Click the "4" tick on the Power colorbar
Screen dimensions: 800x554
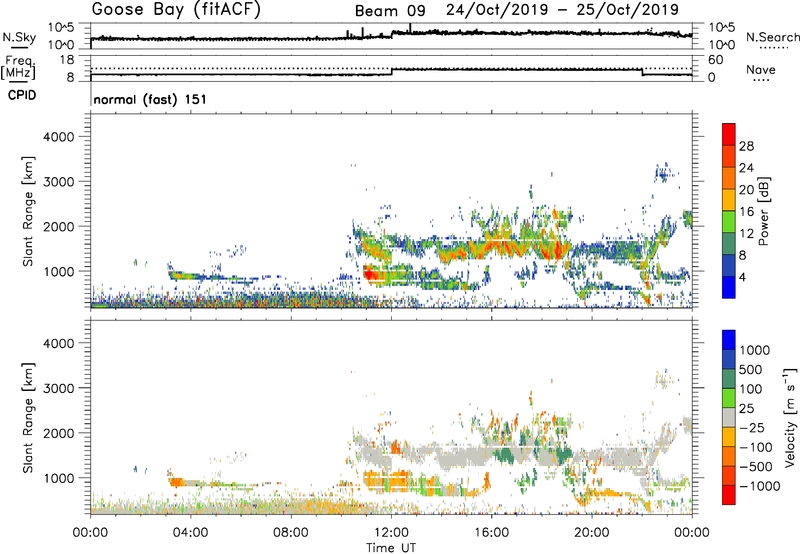coord(743,278)
